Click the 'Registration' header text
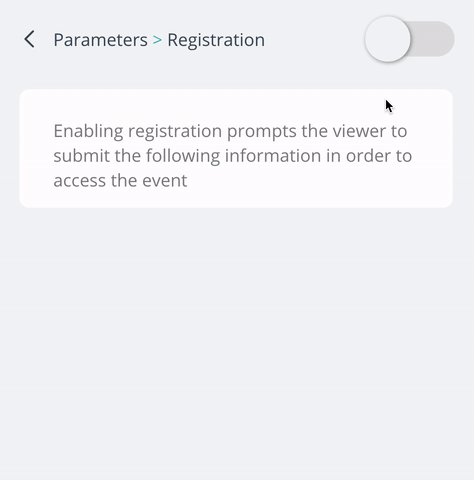 click(216, 40)
